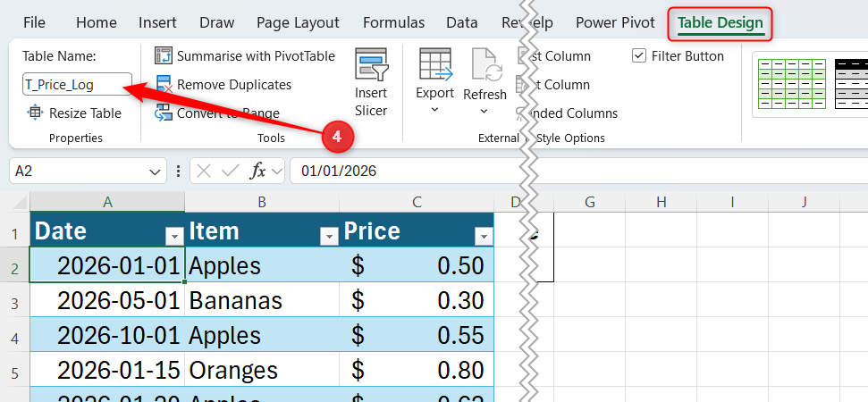Open the Price column filter dropdown

coord(484,237)
